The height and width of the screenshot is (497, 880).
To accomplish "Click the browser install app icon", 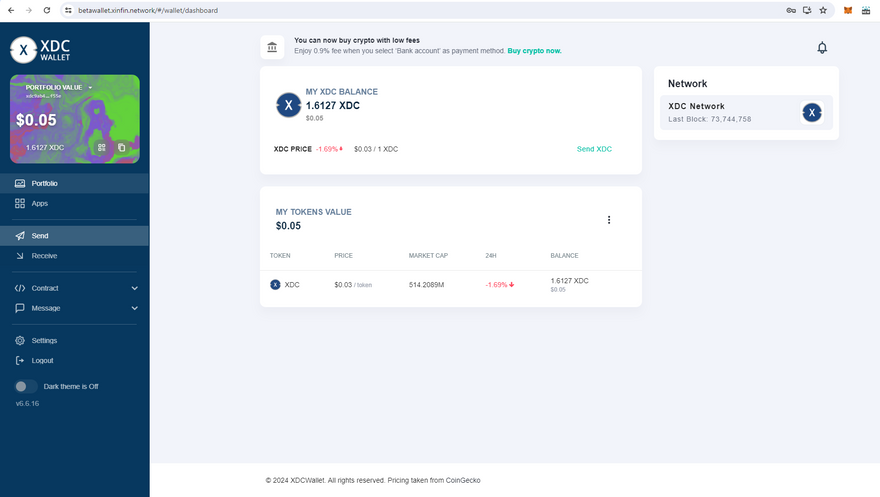I will (x=807, y=10).
